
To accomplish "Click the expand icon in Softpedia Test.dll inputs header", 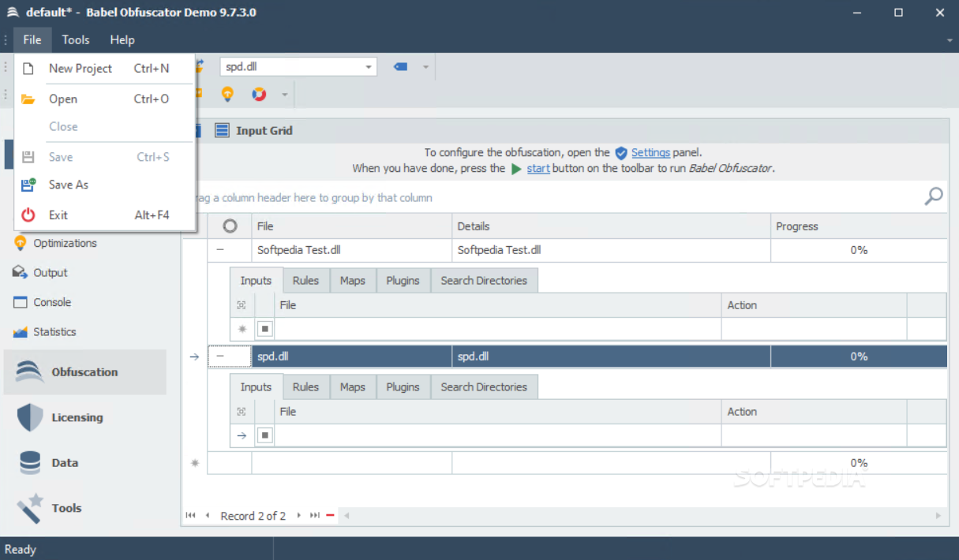I will [x=242, y=305].
